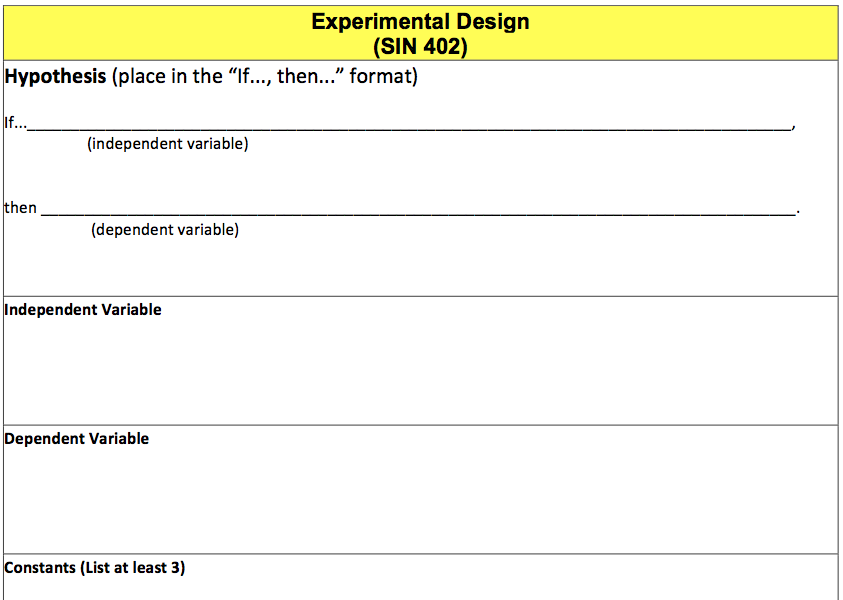
Task: Select the "(SIN 402)" subtitle
Action: (x=420, y=46)
